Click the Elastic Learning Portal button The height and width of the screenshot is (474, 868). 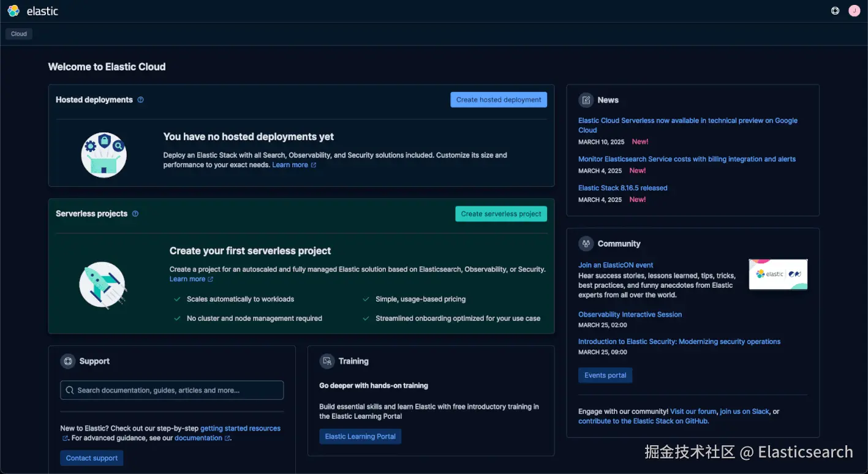pos(360,437)
